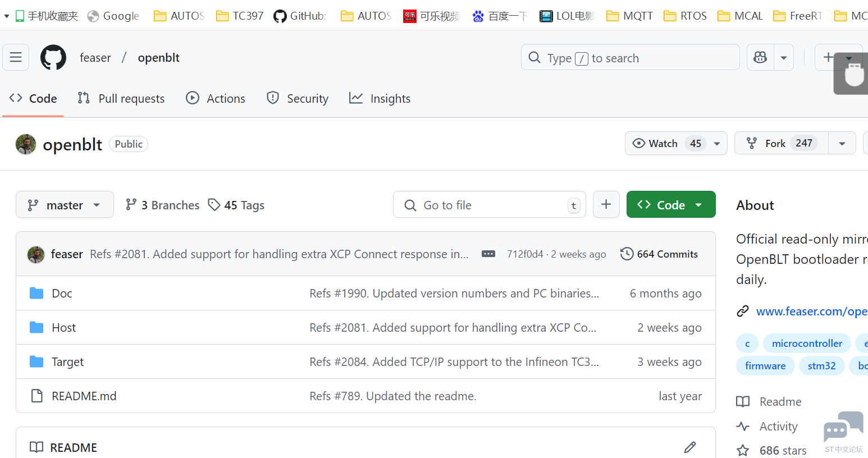The height and width of the screenshot is (458, 868).
Task: Open the 手机收藏夹 mobile bookmarks
Action: (47, 16)
